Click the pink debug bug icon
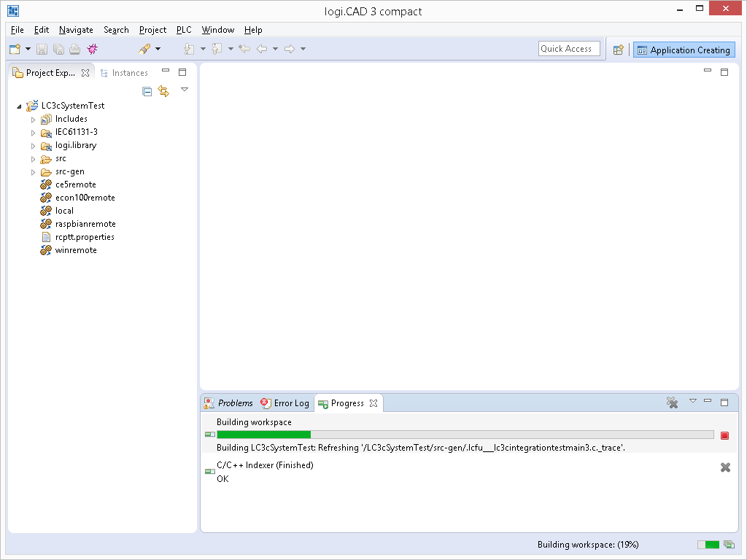Viewport: 747px width, 560px height. point(93,49)
